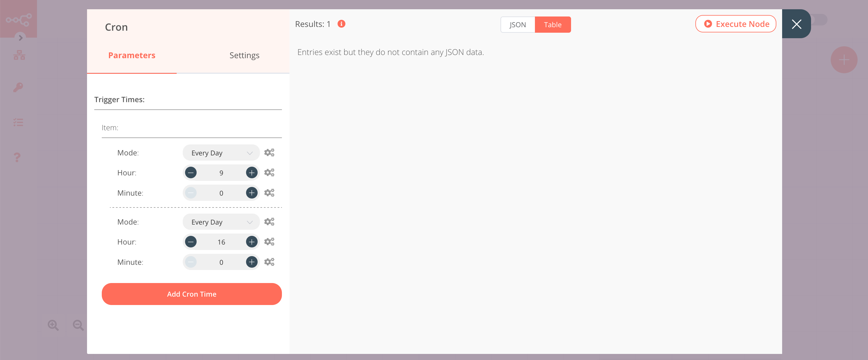Screen dimensions: 868x360
Task: Add a new cron time entry
Action: click(x=191, y=294)
